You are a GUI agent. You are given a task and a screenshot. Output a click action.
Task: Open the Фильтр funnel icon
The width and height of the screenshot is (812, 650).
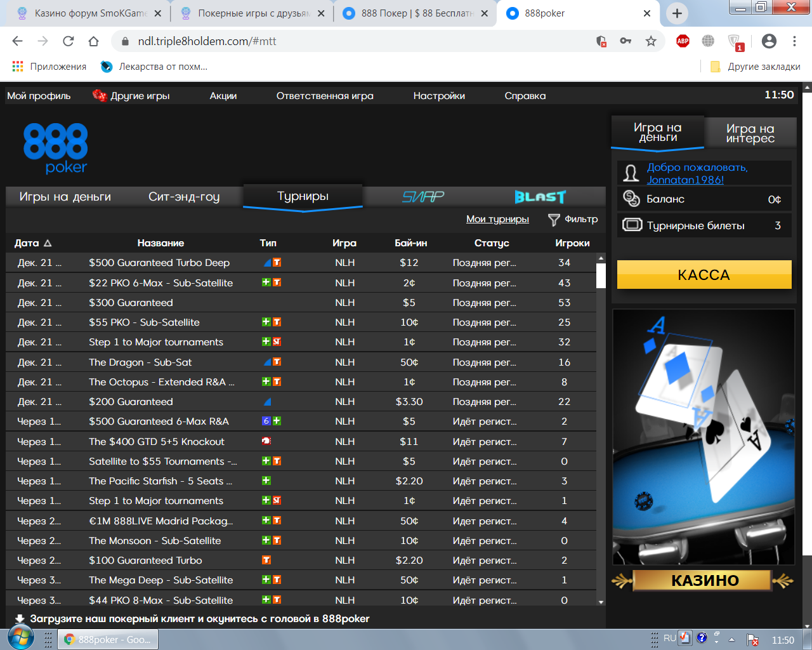[x=554, y=220]
